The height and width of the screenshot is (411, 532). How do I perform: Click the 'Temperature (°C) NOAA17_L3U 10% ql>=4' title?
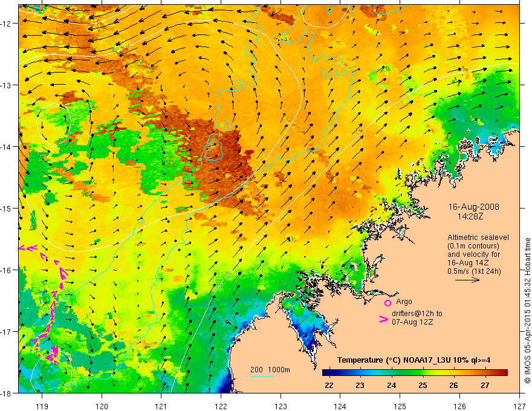(414, 360)
